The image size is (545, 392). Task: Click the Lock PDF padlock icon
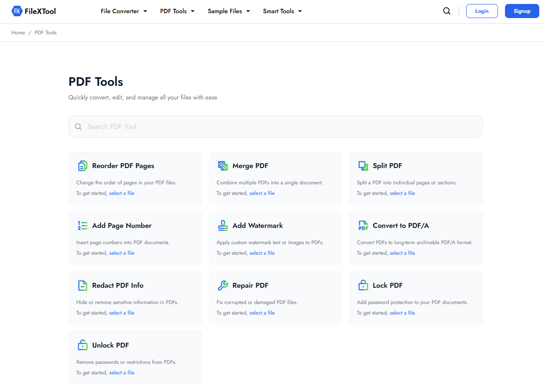tap(363, 285)
